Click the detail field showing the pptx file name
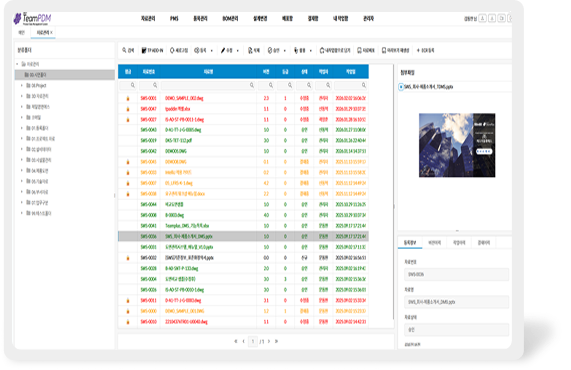This screenshot has height=370, width=571. tap(456, 302)
